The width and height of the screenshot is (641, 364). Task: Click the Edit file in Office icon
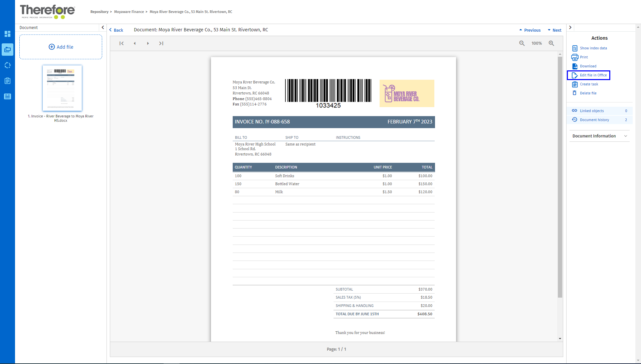click(x=575, y=75)
